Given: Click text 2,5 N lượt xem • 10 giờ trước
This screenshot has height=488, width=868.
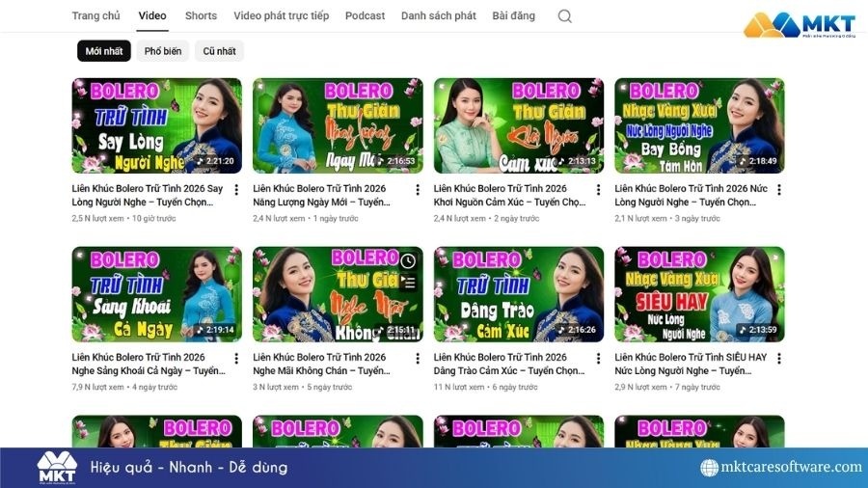Looking at the screenshot, I should click(123, 219).
